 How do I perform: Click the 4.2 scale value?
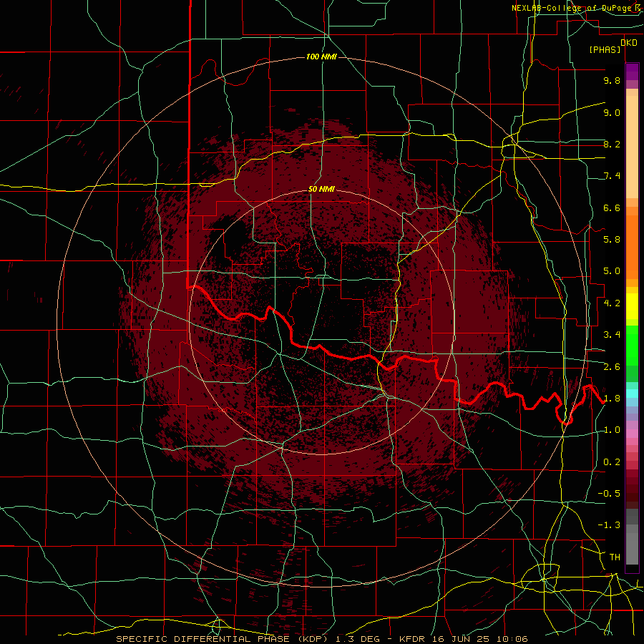pyautogui.click(x=612, y=303)
